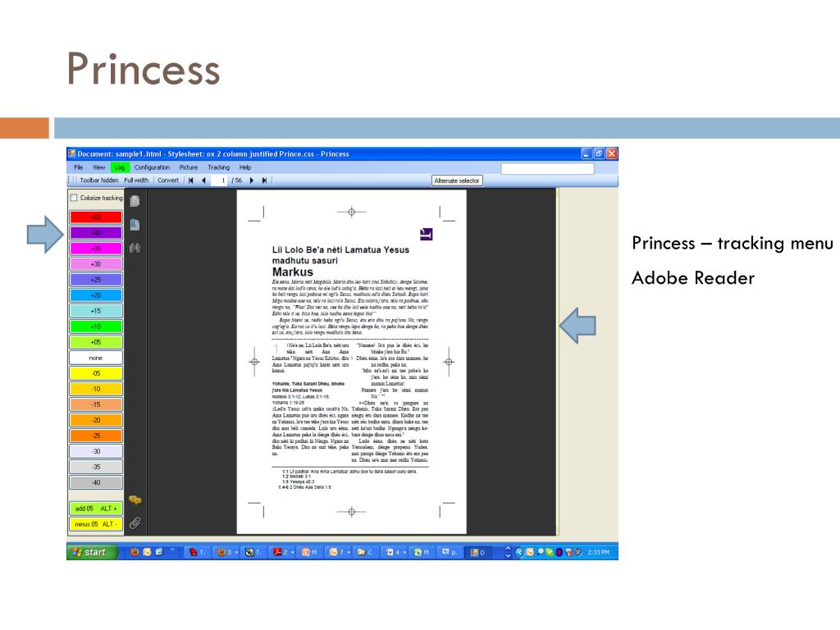This screenshot has height=630, width=840.
Task: Click the Convert toolbar button
Action: [x=168, y=180]
